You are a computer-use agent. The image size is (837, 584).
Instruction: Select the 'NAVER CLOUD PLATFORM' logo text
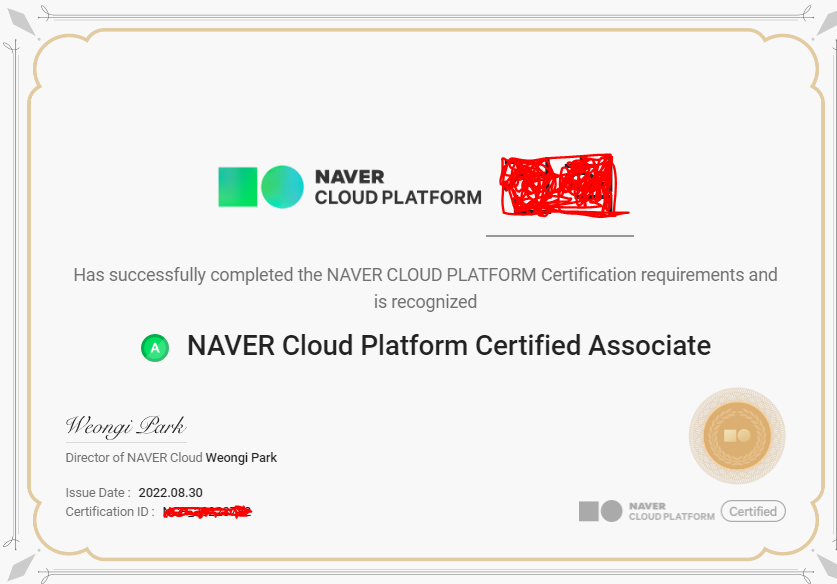(398, 187)
